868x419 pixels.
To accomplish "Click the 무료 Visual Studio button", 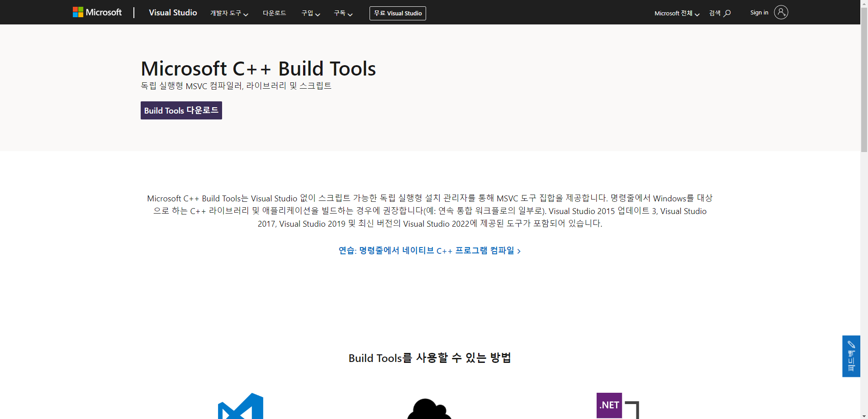I will pyautogui.click(x=398, y=13).
